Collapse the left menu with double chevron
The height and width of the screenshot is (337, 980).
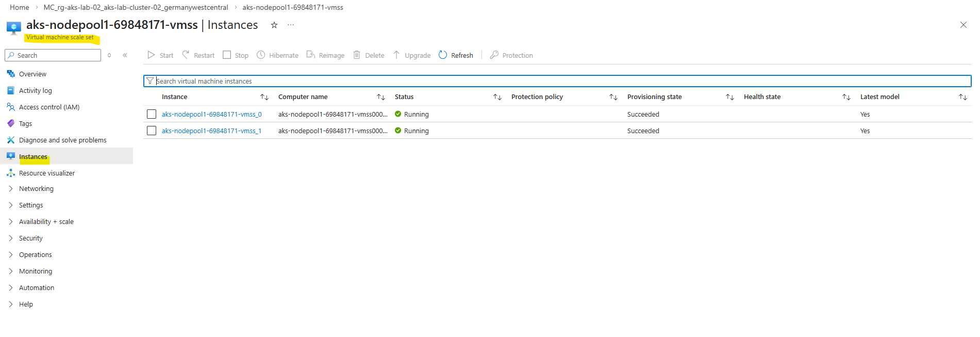coord(125,55)
